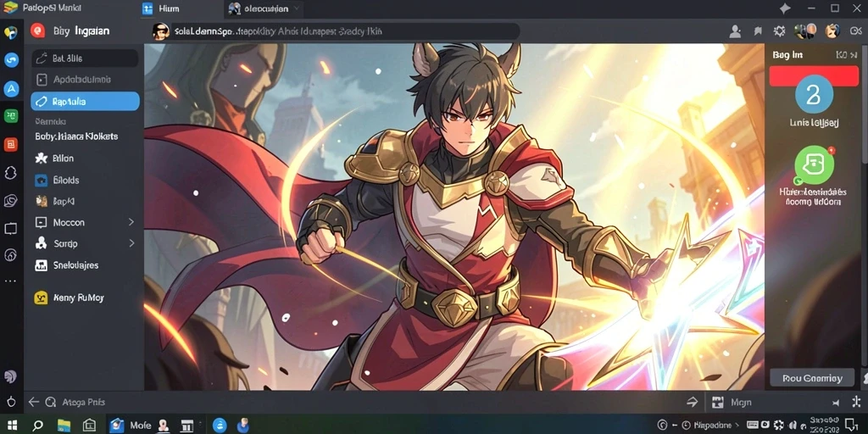This screenshot has height=434, width=868.
Task: Select the blue swirl icon in left rail
Action: [x=11, y=60]
